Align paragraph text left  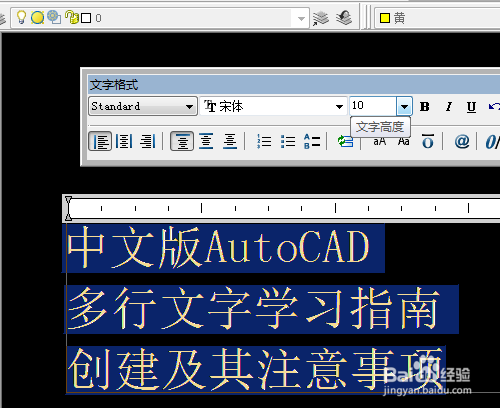pyautogui.click(x=100, y=141)
